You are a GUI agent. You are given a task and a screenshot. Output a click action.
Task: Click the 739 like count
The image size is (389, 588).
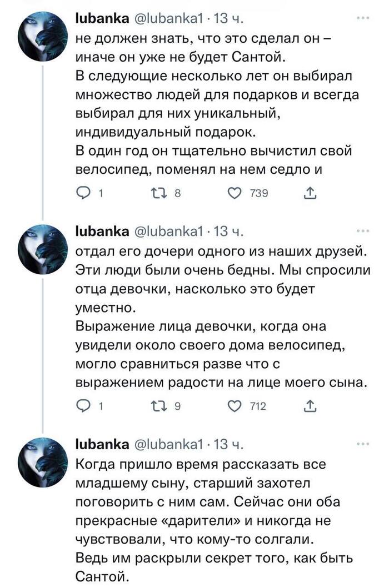click(x=258, y=193)
